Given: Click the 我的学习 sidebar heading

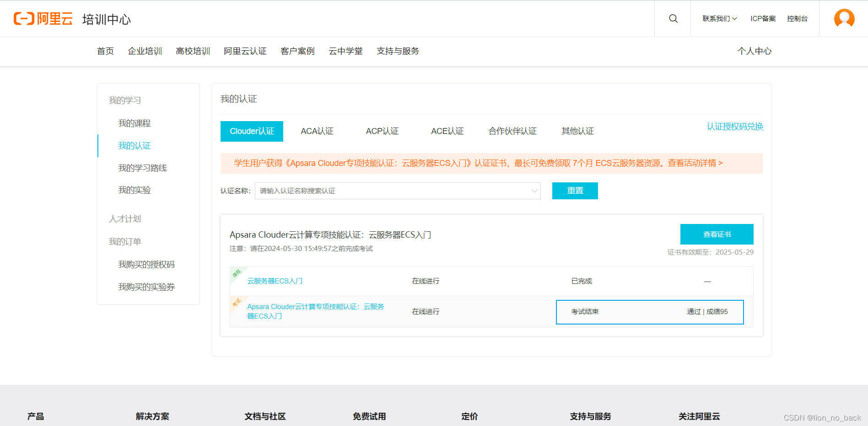Looking at the screenshot, I should point(125,101).
